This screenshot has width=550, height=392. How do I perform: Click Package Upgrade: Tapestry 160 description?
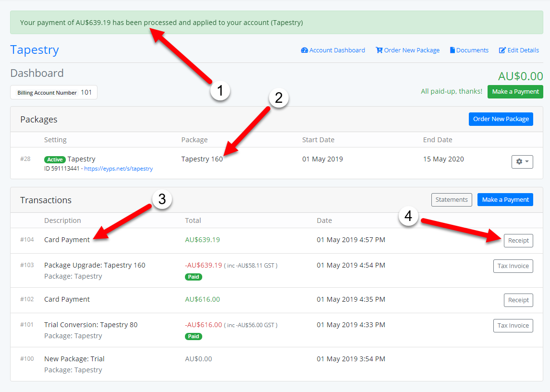pyautogui.click(x=95, y=265)
